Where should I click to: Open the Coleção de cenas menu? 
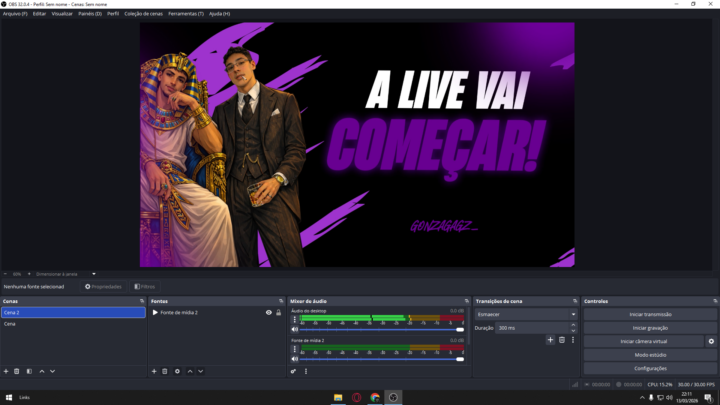tap(144, 14)
